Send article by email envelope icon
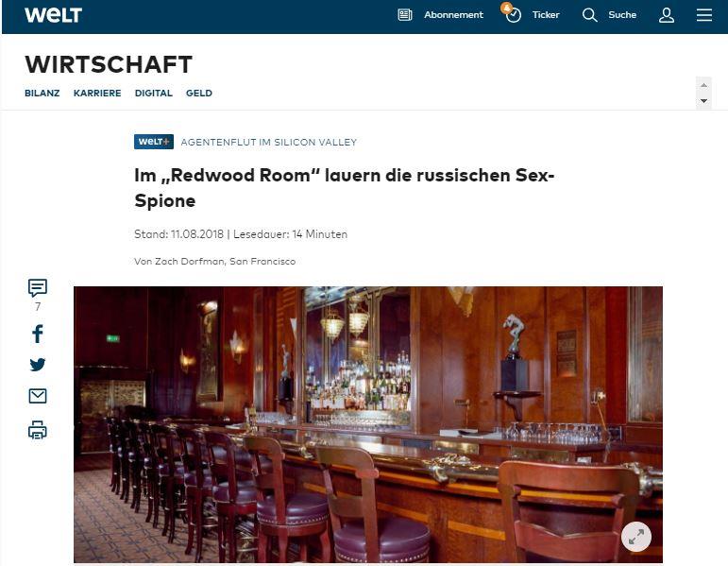 coord(38,396)
